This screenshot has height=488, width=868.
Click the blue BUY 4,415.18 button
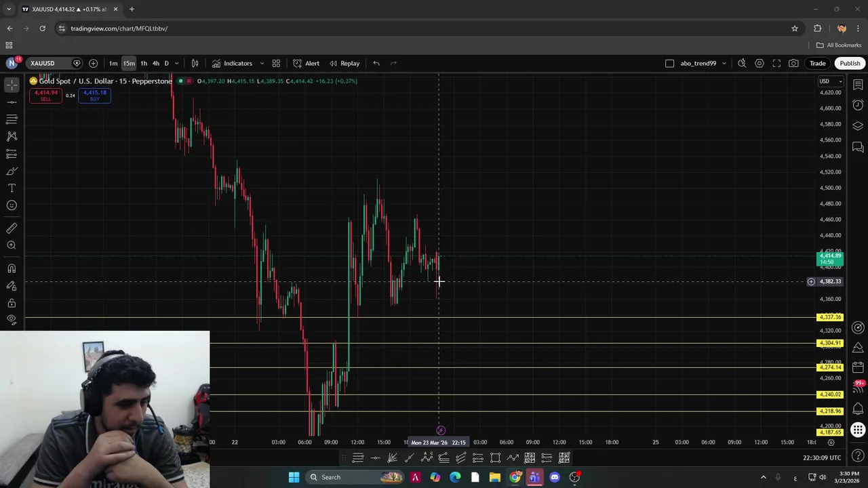tap(94, 96)
